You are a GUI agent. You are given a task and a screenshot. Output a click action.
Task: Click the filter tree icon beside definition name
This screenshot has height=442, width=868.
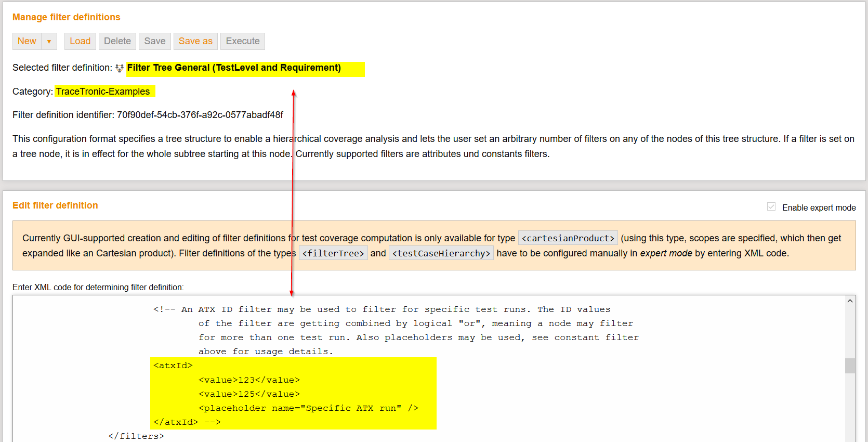pyautogui.click(x=120, y=68)
